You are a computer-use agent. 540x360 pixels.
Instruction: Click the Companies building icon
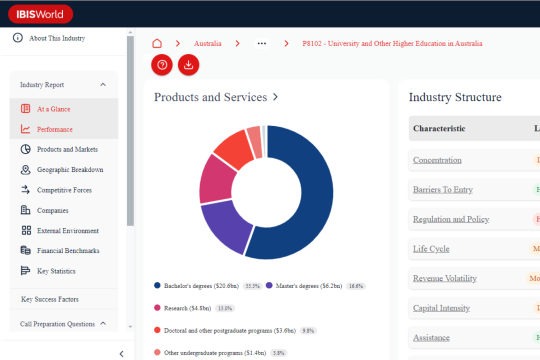coord(25,210)
